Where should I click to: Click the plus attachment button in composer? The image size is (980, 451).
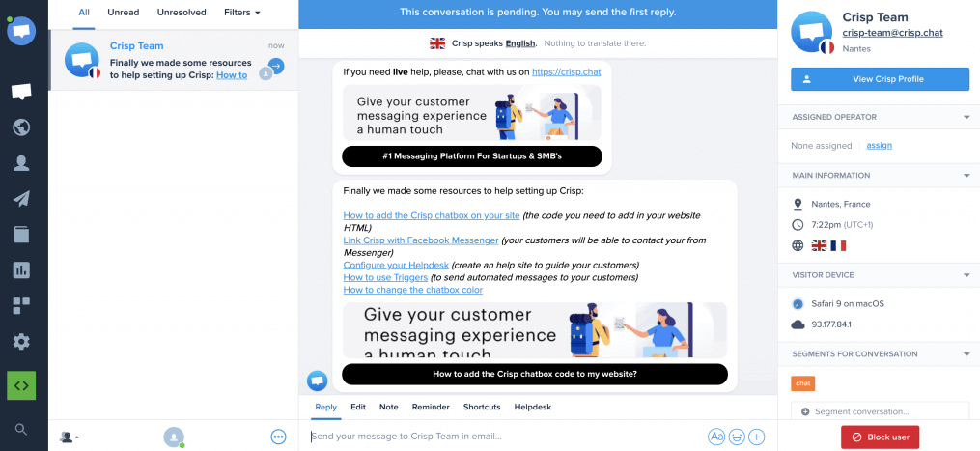757,437
